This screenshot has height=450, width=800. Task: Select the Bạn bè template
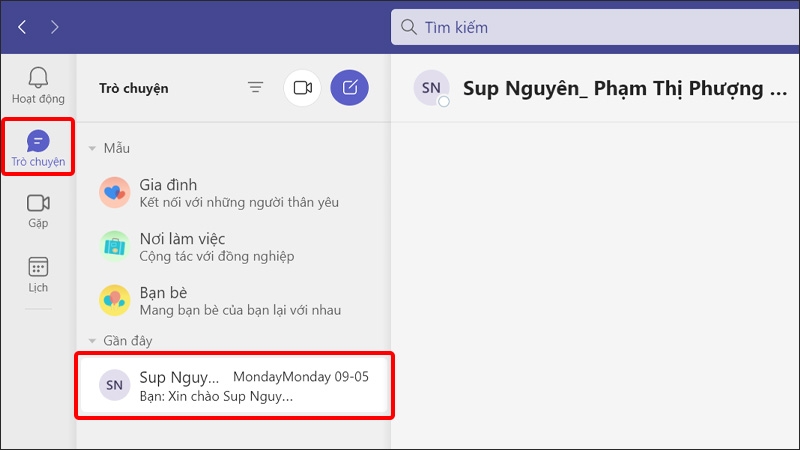pyautogui.click(x=234, y=301)
